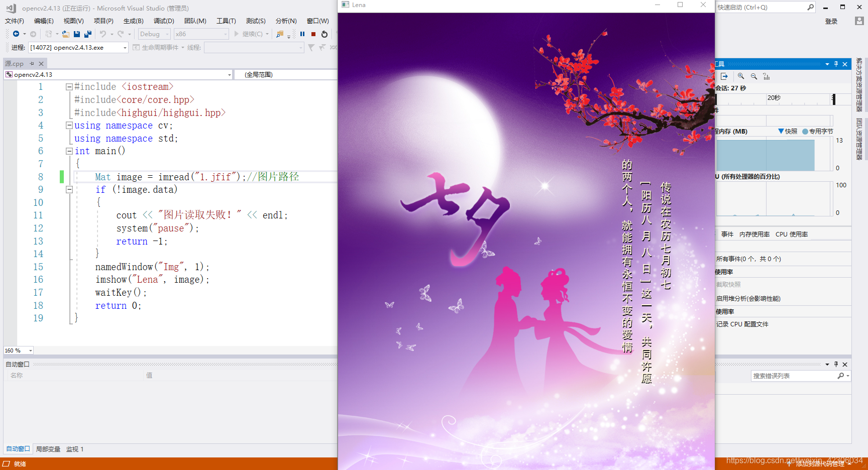Open error list window position dropdown
Viewport: 868px width, 470px height.
pyautogui.click(x=827, y=364)
